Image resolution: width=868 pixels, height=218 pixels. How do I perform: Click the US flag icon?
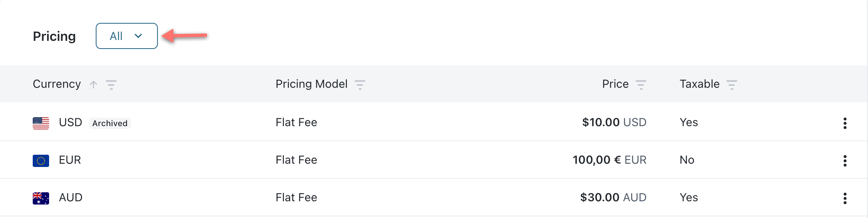coord(41,123)
